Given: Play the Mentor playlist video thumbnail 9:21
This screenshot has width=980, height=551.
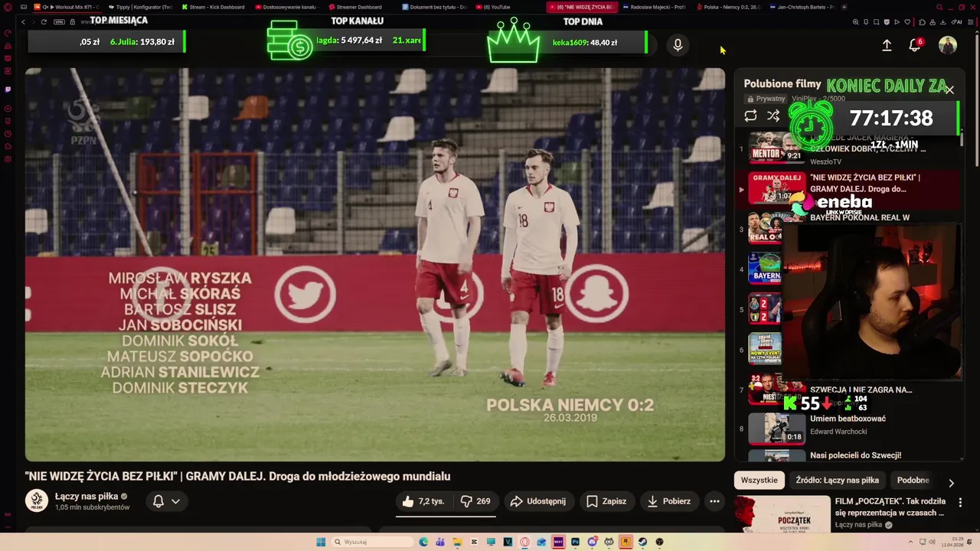Looking at the screenshot, I should (x=776, y=147).
